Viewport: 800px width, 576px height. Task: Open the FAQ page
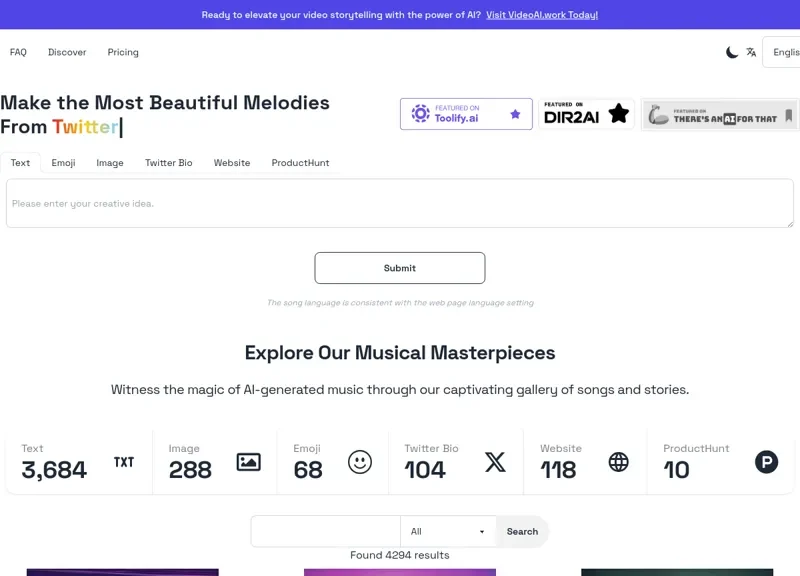pyautogui.click(x=18, y=52)
